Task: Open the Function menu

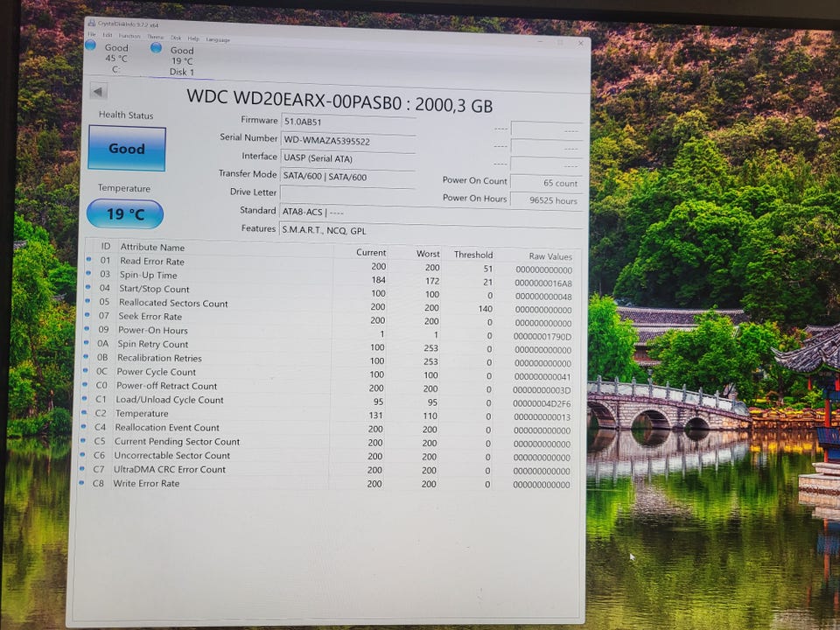Action: [x=129, y=36]
